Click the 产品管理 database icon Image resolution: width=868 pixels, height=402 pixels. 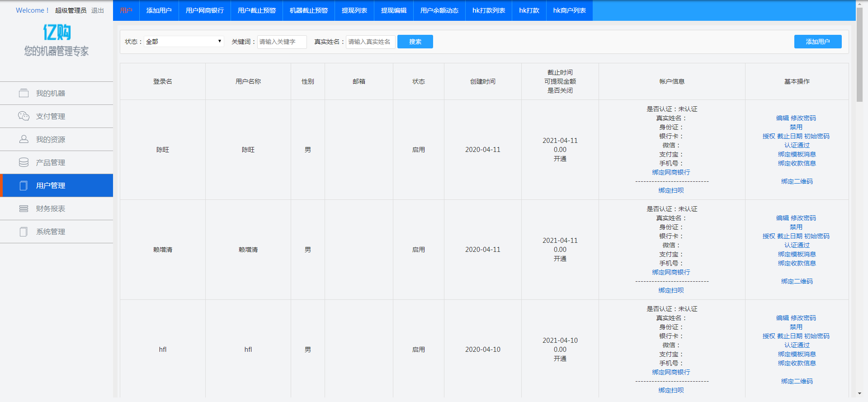(24, 162)
